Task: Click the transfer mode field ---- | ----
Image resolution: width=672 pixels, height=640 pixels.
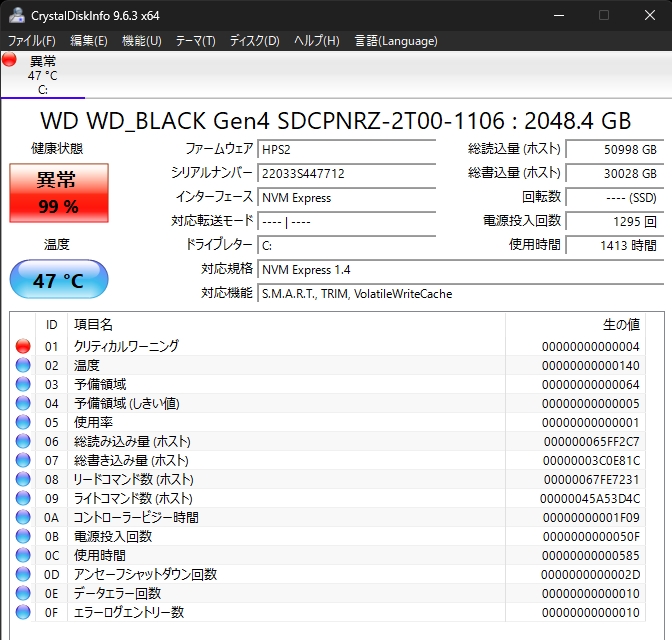Action: point(346,222)
